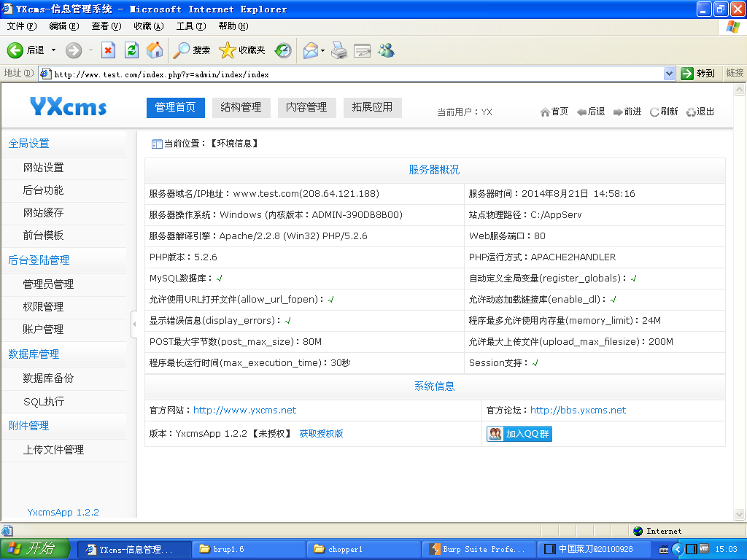This screenshot has height=560, width=747.
Task: Switch to Burp Suite taskbar window
Action: point(479,550)
